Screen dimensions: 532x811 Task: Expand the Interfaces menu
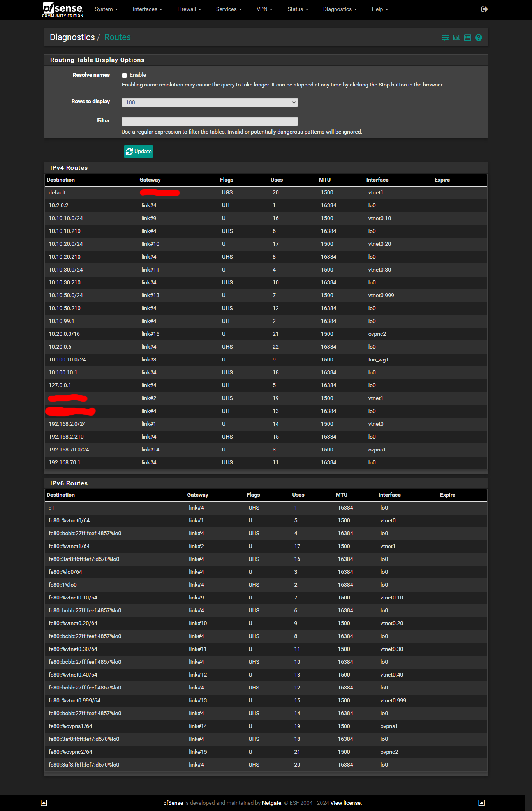coord(147,9)
